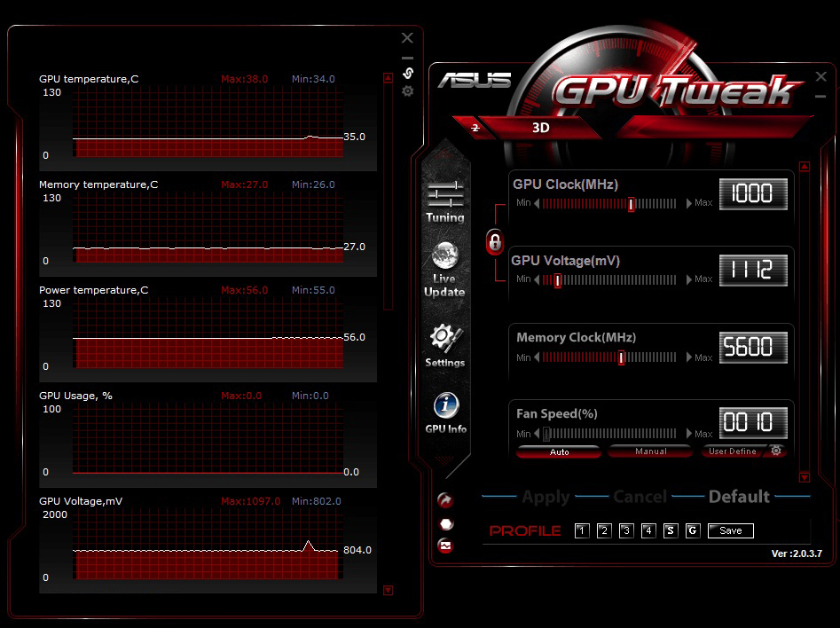Open monitor window settings gear
Image resolution: width=840 pixels, height=628 pixels.
tap(408, 91)
